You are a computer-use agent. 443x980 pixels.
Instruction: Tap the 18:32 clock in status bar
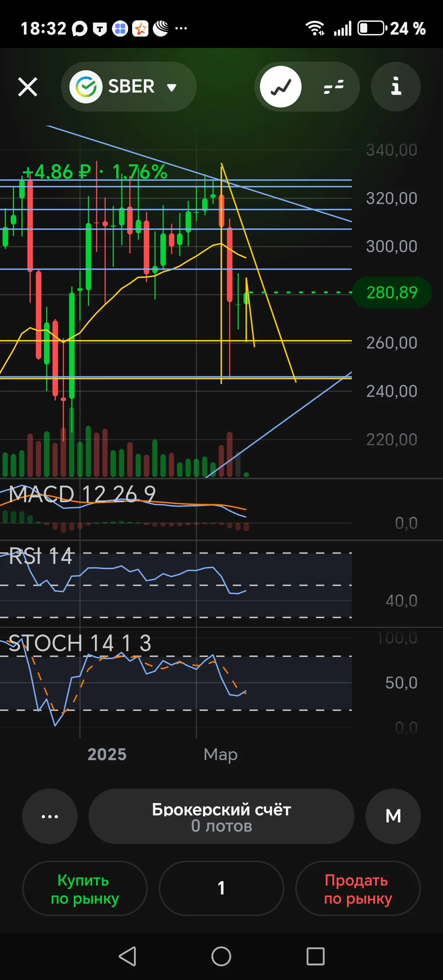43,28
